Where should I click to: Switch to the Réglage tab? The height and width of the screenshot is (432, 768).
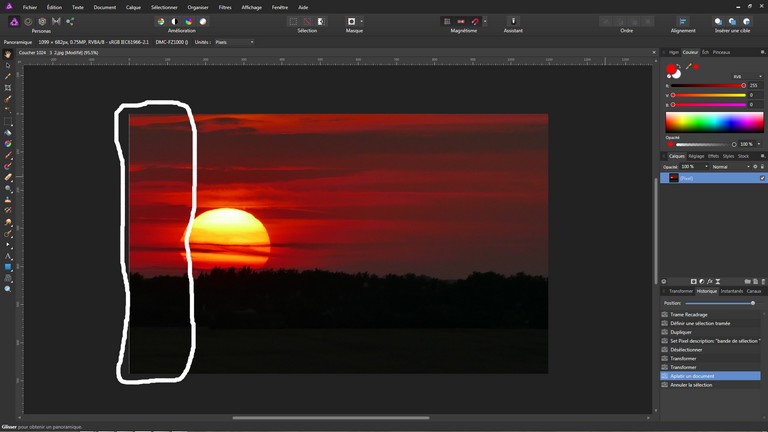(x=696, y=156)
